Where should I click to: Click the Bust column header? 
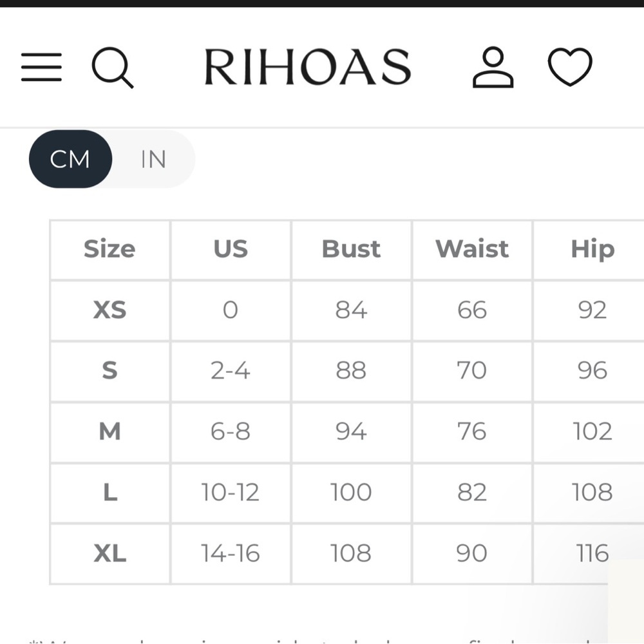coord(351,249)
